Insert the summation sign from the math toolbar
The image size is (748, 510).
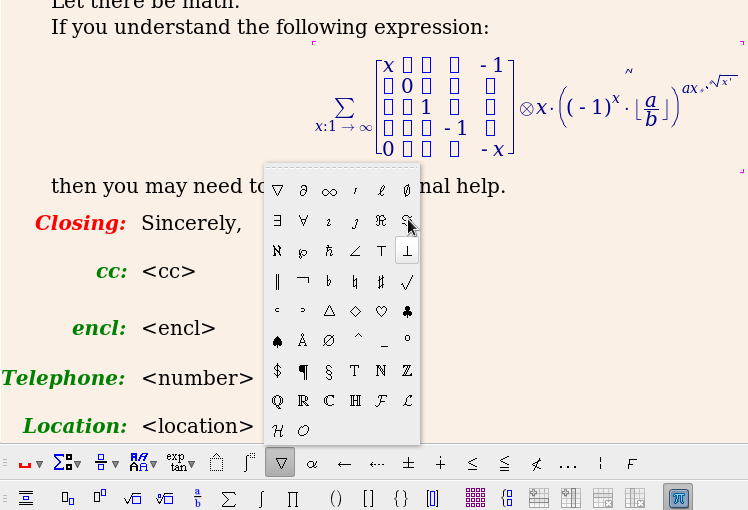coord(228,497)
